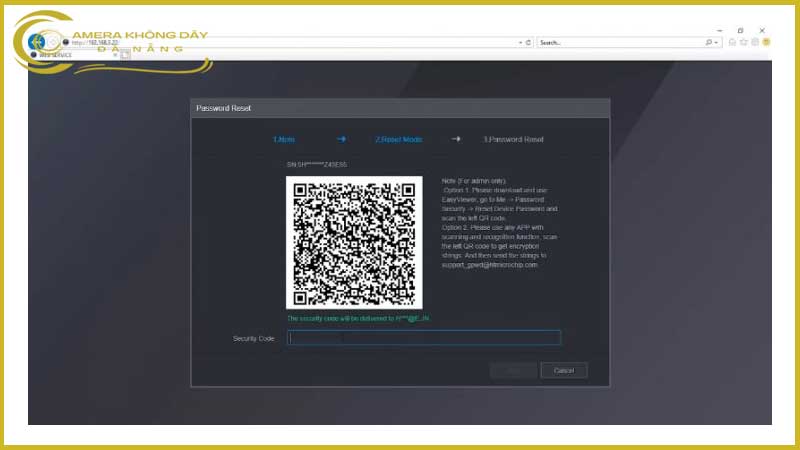Click the QR code image
800x450 pixels.
click(353, 243)
